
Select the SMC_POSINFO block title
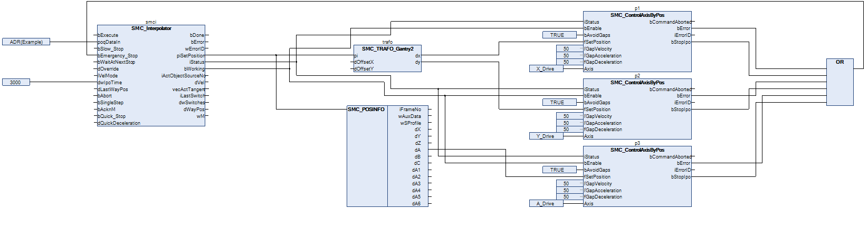coord(366,110)
